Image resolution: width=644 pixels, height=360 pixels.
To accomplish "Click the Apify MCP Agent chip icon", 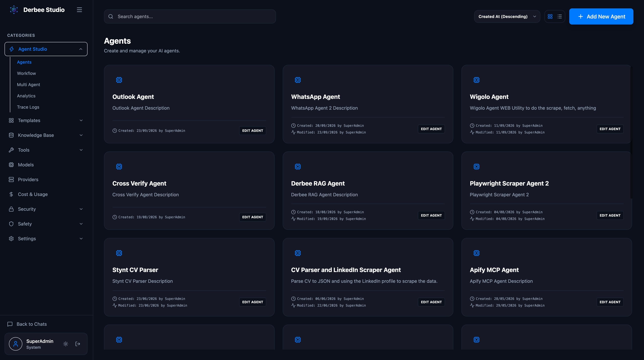I will pos(477,253).
